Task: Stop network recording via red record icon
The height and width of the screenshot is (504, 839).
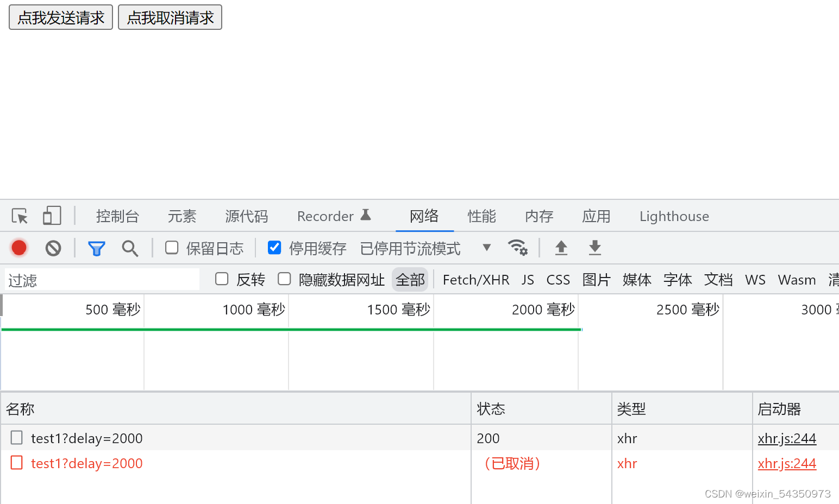Action: point(18,248)
